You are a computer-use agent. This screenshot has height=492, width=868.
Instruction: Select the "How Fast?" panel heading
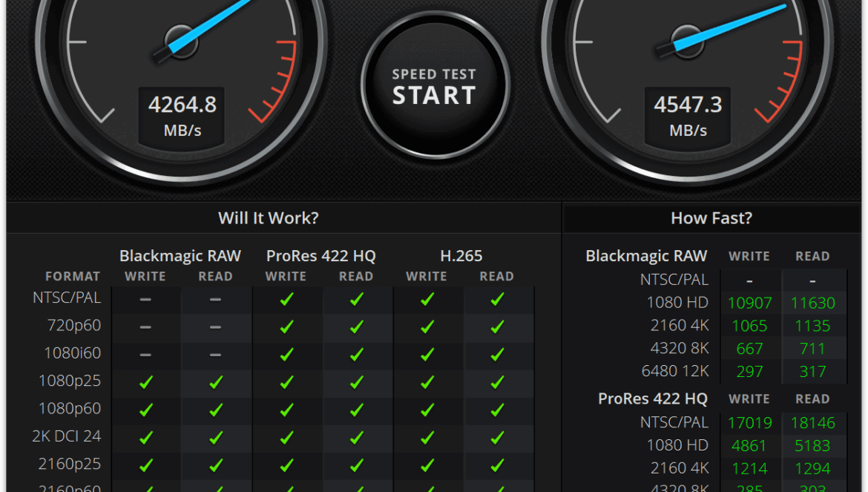click(711, 218)
